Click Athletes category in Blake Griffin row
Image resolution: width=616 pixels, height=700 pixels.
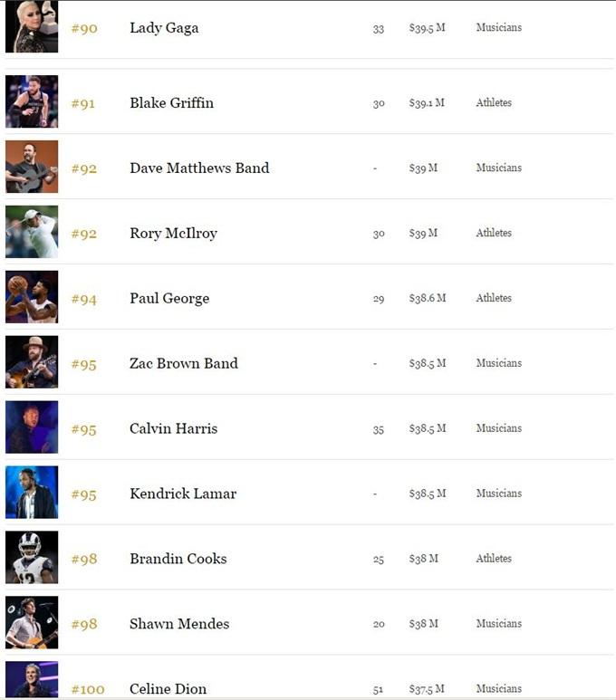click(x=494, y=103)
